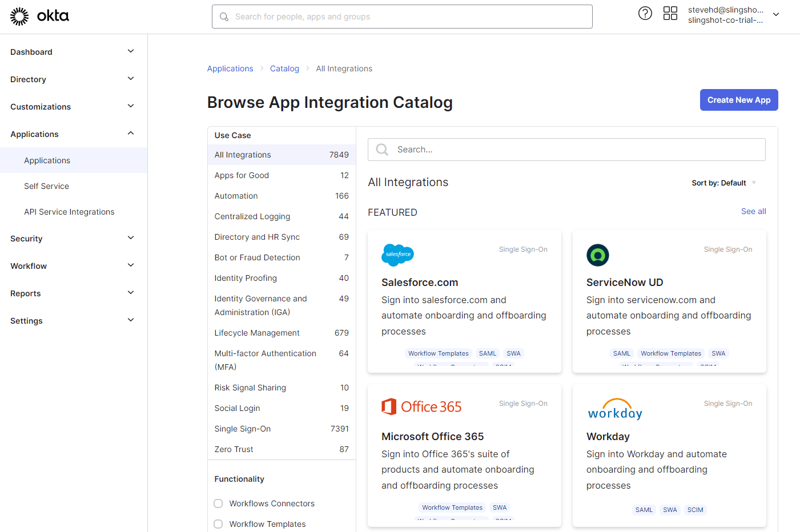Image resolution: width=800 pixels, height=532 pixels.
Task: Filter by Lifecycle Management
Action: point(282,333)
